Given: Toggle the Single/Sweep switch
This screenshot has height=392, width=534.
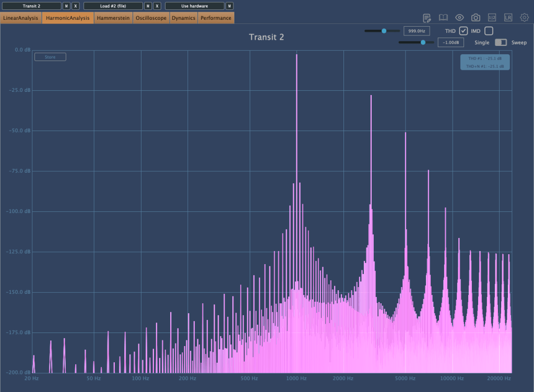Looking at the screenshot, I should coord(501,42).
